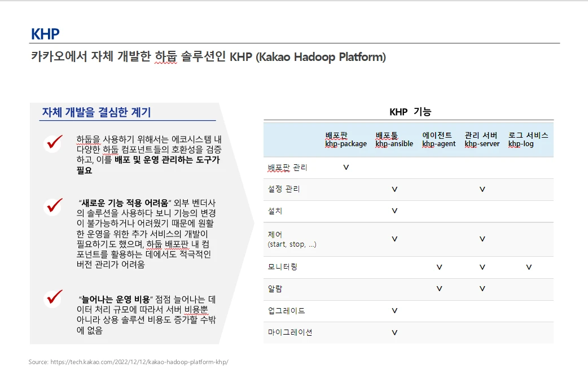Click the khp-ansible column header
The width and height of the screenshot is (588, 373).
[394, 139]
